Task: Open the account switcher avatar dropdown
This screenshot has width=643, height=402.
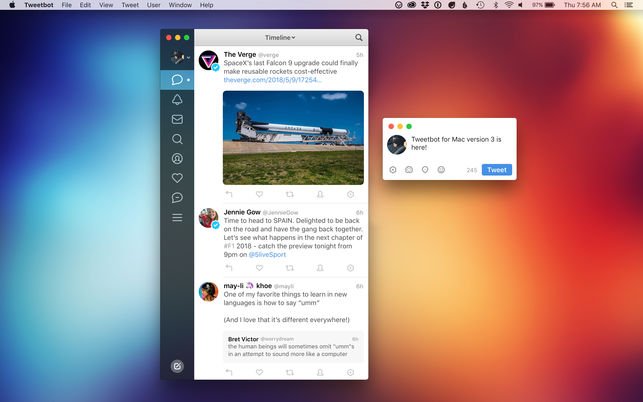Action: coord(180,57)
